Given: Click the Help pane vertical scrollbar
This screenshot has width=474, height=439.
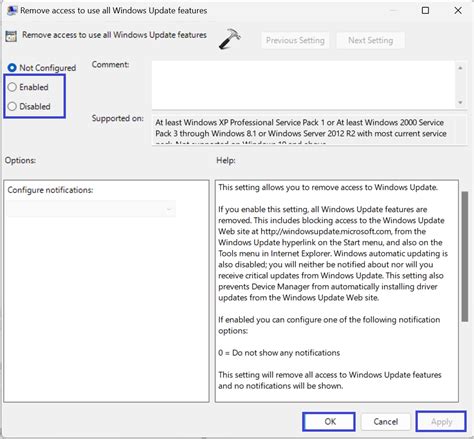Looking at the screenshot, I should pos(465,257).
